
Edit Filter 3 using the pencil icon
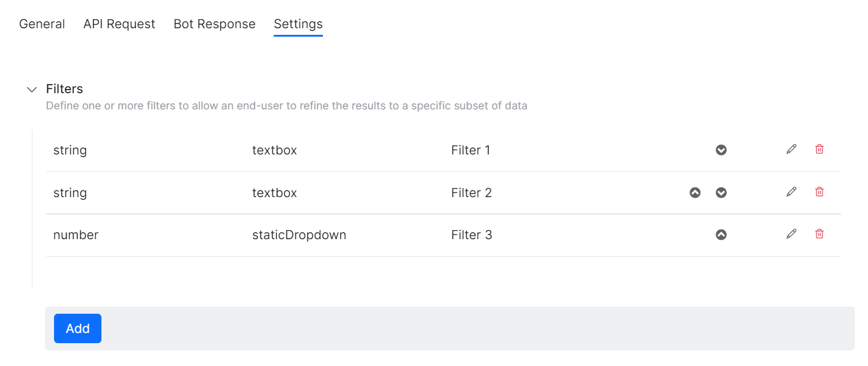click(x=791, y=233)
